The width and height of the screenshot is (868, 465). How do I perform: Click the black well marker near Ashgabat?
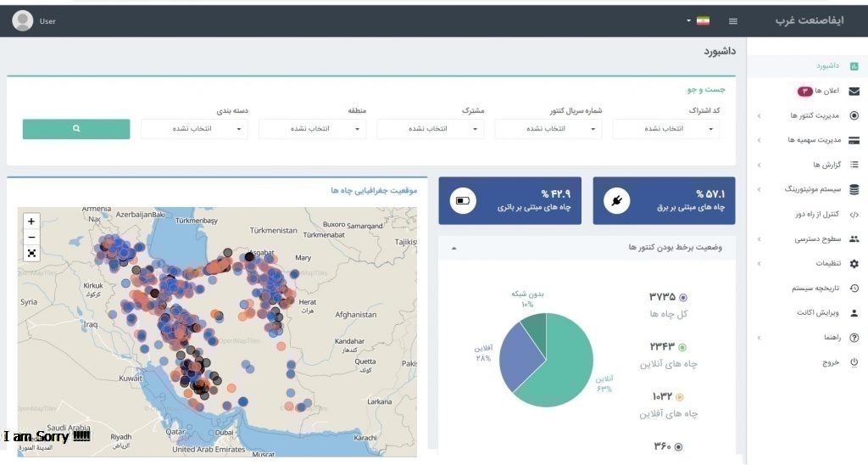[250, 256]
